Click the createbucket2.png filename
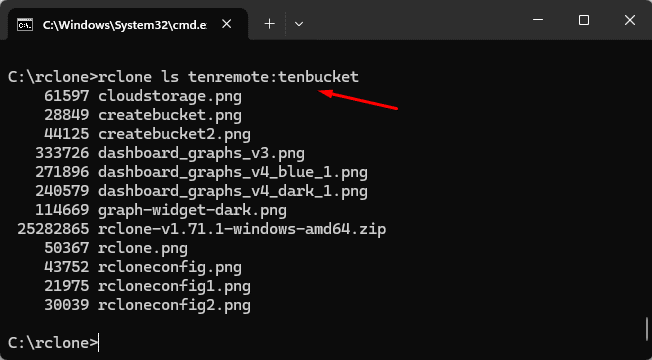Screen dimensions: 652x360 [x=174, y=134]
